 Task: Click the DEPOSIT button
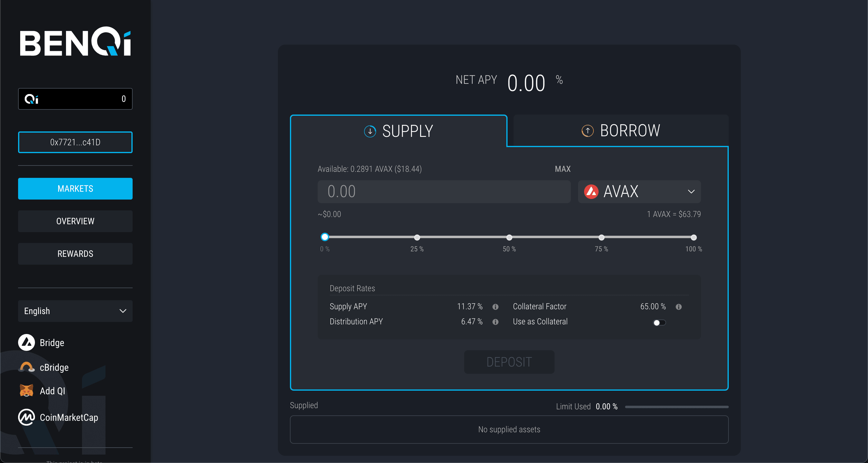(x=509, y=362)
